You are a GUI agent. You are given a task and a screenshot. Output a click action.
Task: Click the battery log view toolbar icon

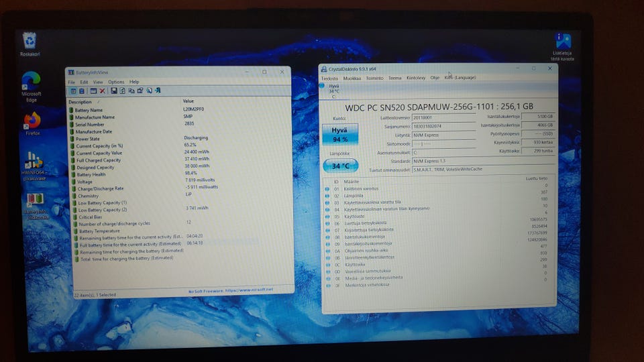[82, 90]
